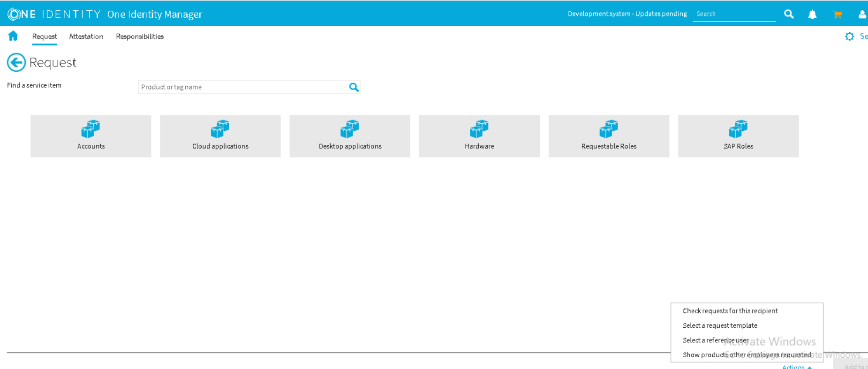Choose Select a request template
Image resolution: width=868 pixels, height=369 pixels.
720,325
